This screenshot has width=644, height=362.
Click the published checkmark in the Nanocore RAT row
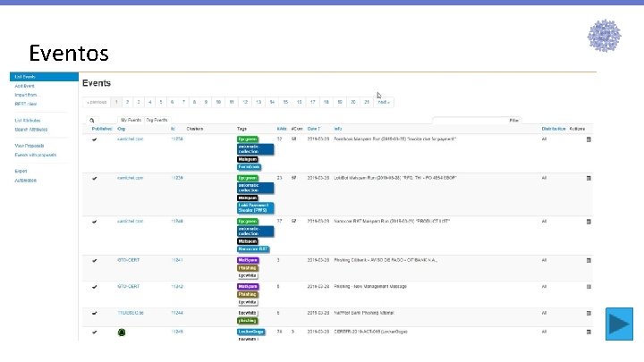point(95,222)
